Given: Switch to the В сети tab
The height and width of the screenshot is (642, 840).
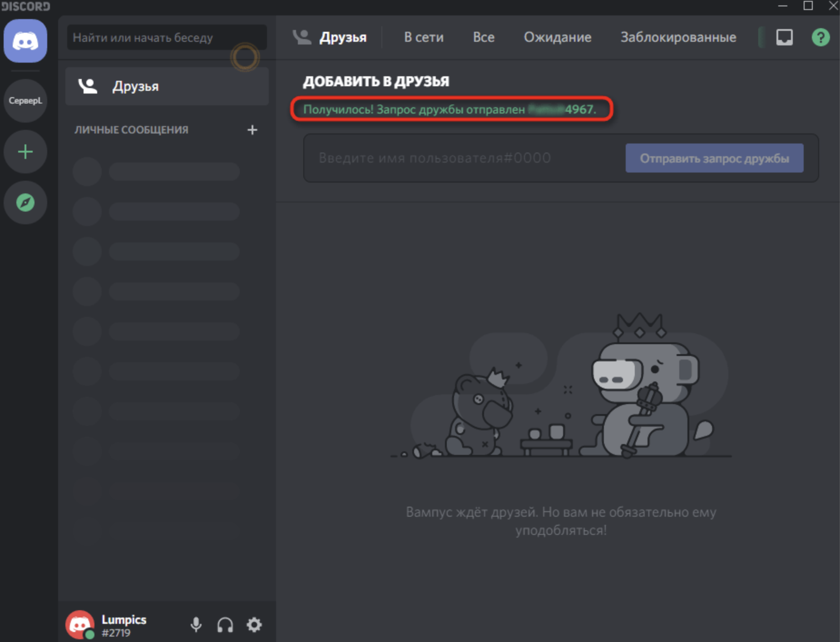Looking at the screenshot, I should click(x=424, y=37).
